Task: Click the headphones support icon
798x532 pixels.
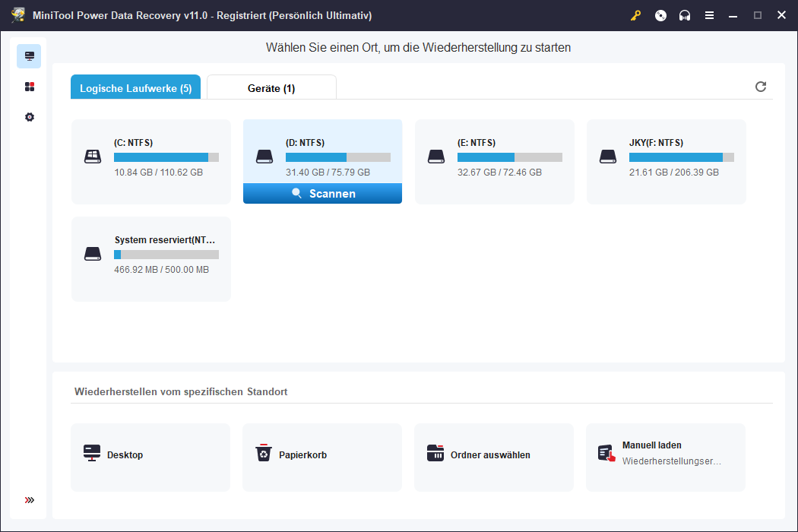Action: click(685, 15)
